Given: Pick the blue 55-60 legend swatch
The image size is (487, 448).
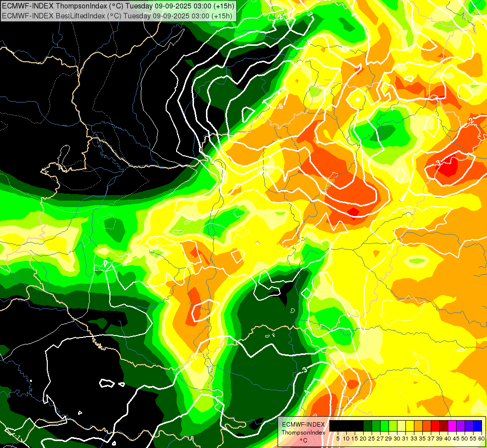Looking at the screenshot, I should point(478,426).
